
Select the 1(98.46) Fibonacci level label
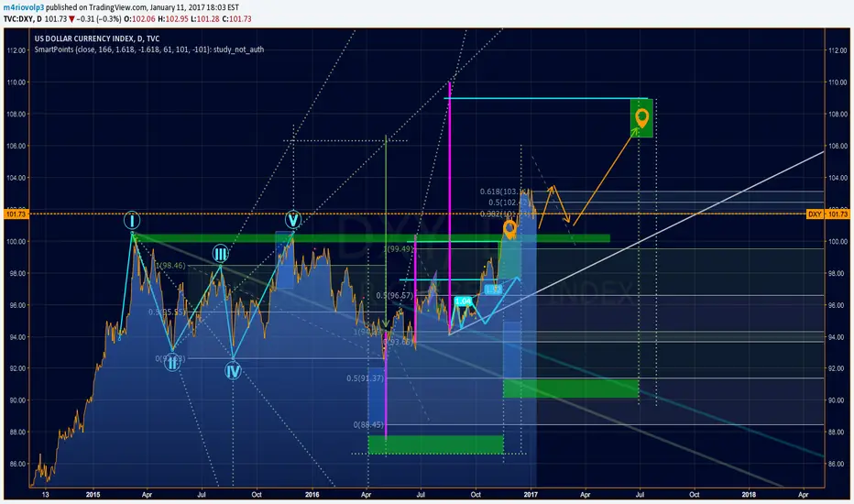170,266
